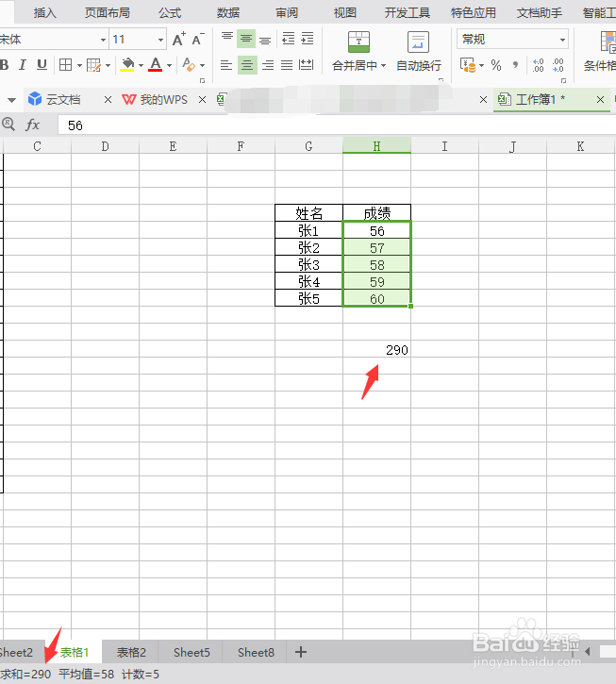This screenshot has height=684, width=616.
Task: Click the zoom magnifier beside formula bar
Action: (8, 125)
